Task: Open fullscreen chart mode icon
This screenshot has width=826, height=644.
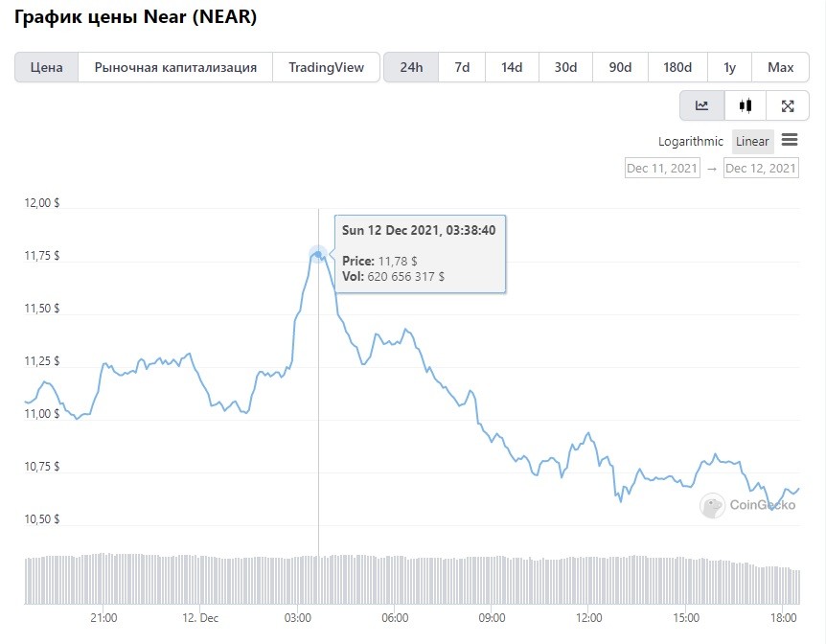Action: (x=788, y=106)
